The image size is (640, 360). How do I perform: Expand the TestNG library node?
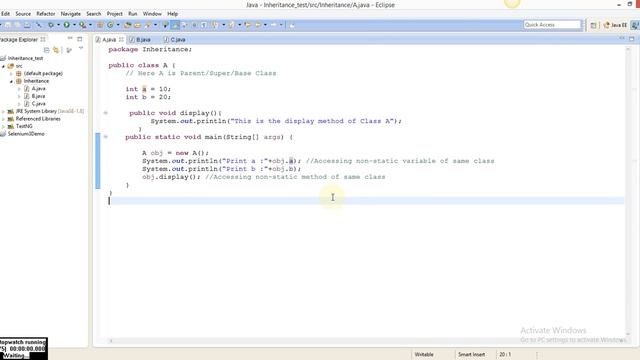coord(4,127)
